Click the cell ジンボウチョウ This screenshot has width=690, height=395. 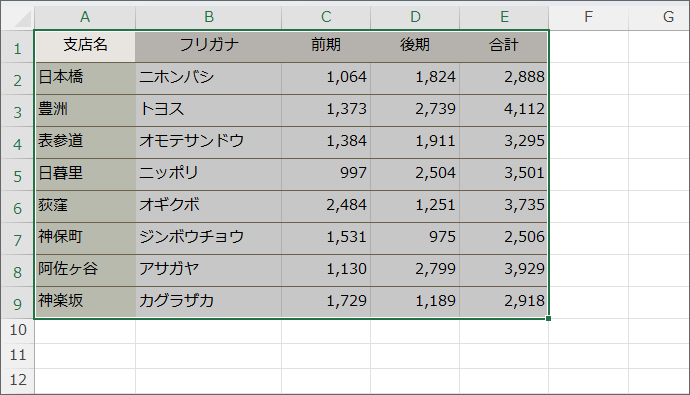209,238
